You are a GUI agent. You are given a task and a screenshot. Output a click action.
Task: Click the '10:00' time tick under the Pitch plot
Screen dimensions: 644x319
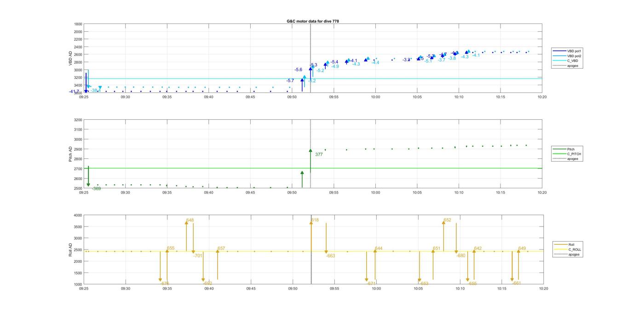coord(375,192)
